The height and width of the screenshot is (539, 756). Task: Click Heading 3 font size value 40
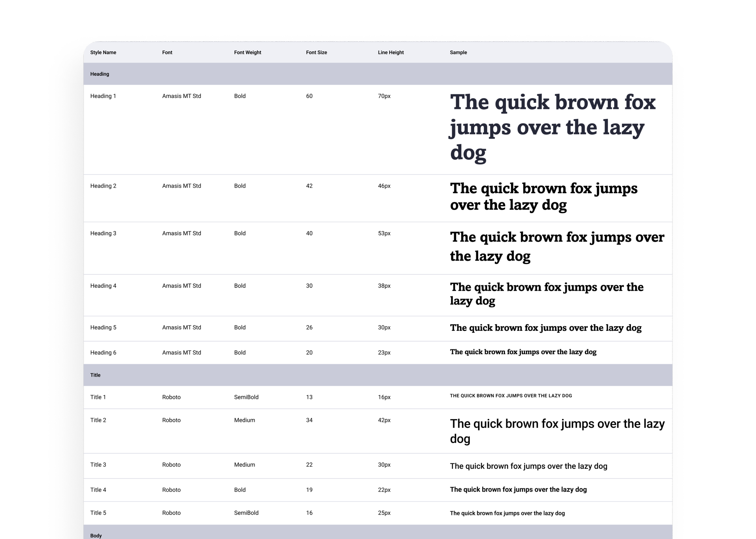(309, 233)
